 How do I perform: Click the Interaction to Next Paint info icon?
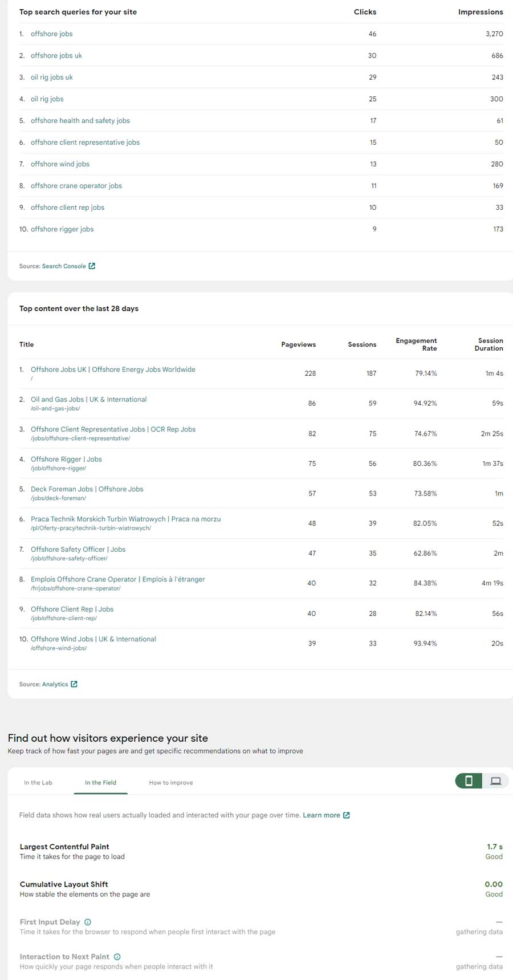pyautogui.click(x=117, y=957)
